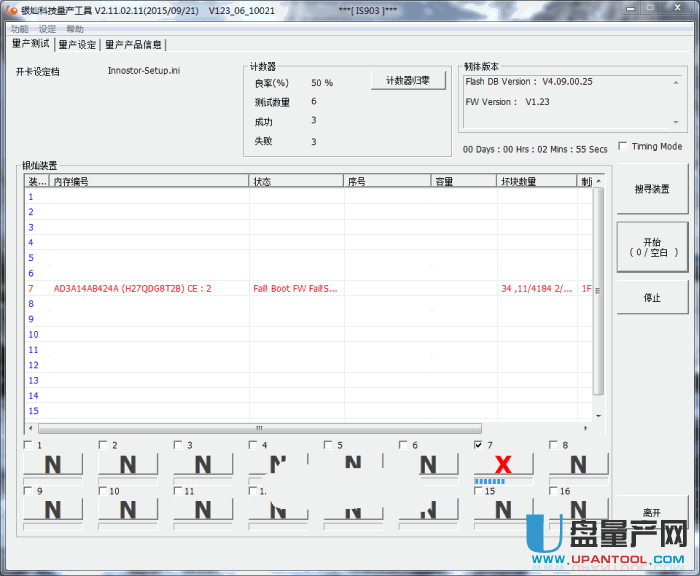This screenshot has height=576, width=700.
Task: Uncheck the port 7 checkbox
Action: [x=478, y=445]
